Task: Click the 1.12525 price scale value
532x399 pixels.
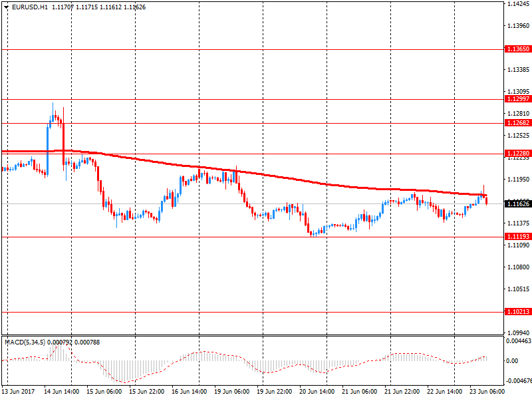Action: (x=519, y=136)
